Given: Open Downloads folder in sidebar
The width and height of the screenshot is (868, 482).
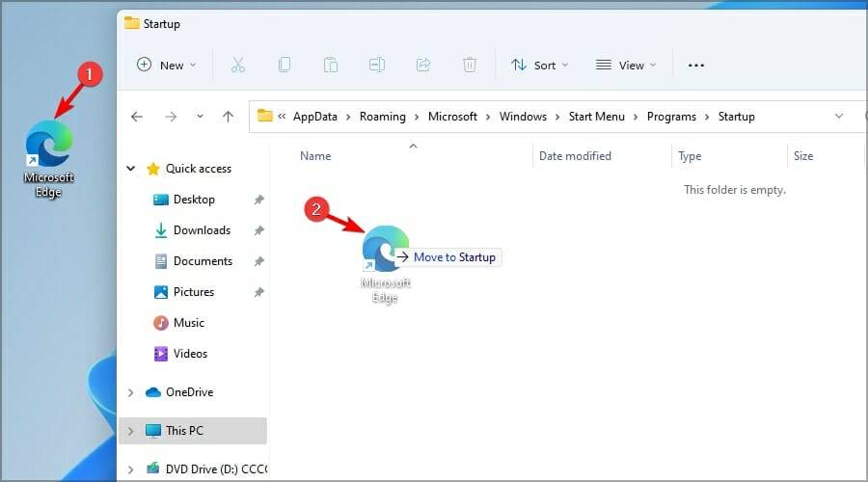Looking at the screenshot, I should pyautogui.click(x=201, y=230).
